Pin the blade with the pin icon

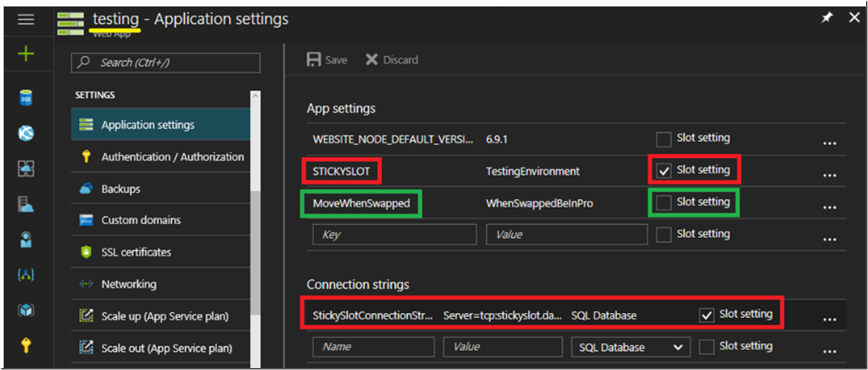coord(827,18)
